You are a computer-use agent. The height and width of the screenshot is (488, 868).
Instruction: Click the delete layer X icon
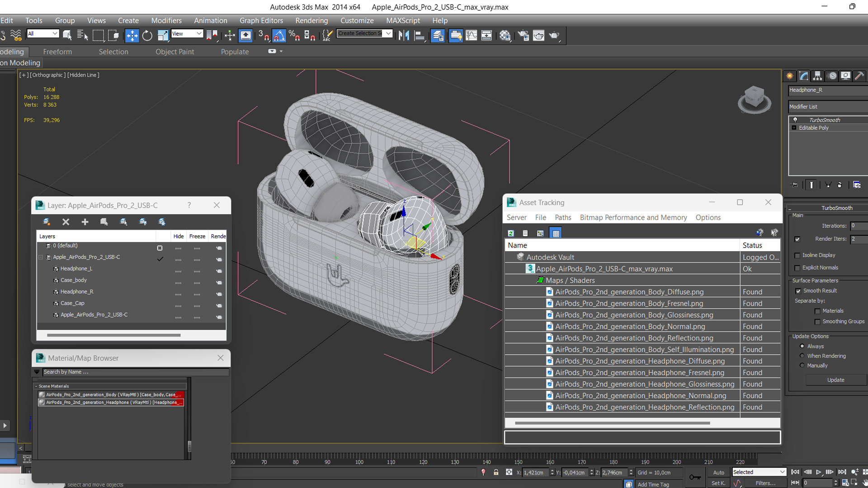66,222
